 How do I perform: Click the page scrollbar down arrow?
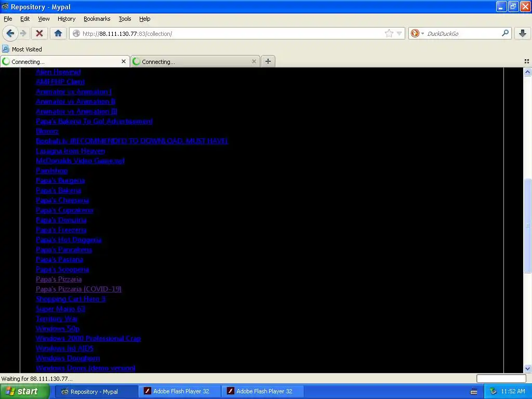pos(527,368)
